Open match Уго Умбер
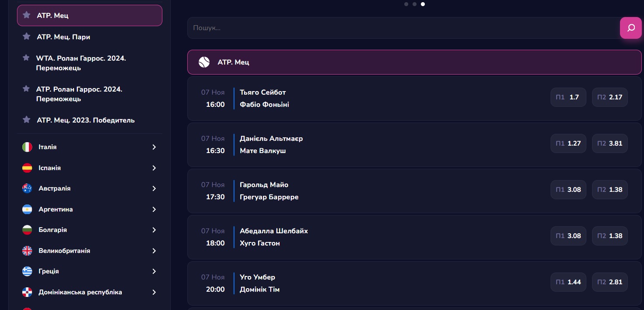 258,277
